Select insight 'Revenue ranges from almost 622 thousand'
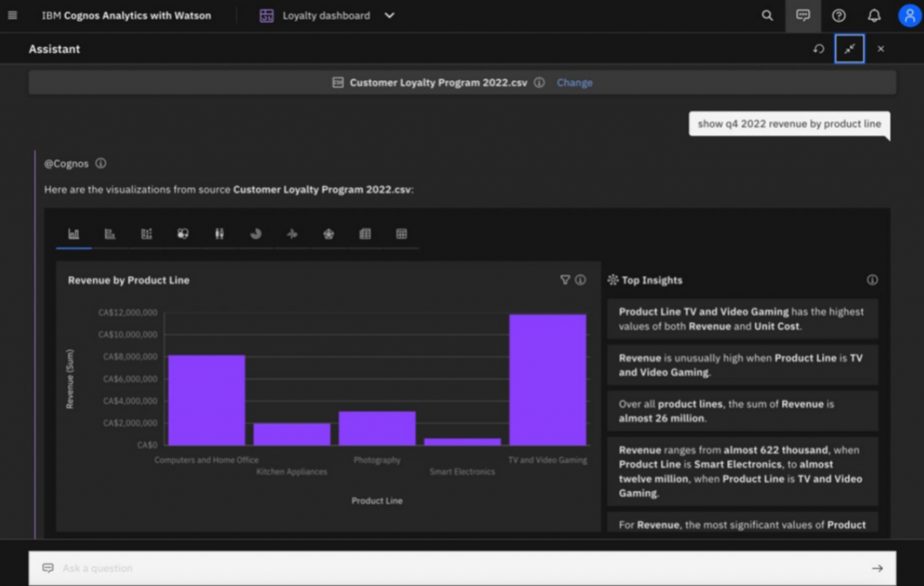Screen dimensions: 924x586 (x=742, y=471)
